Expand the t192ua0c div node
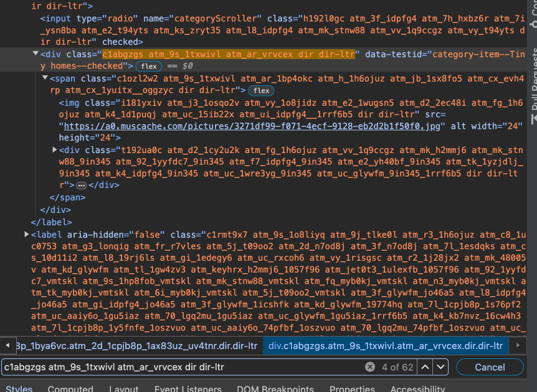The image size is (537, 392). pyautogui.click(x=54, y=149)
